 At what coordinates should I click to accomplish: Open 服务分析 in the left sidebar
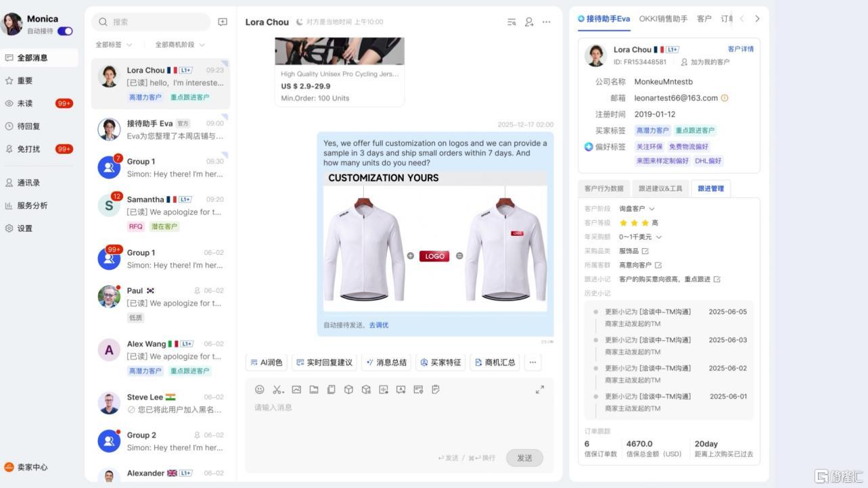click(32, 205)
